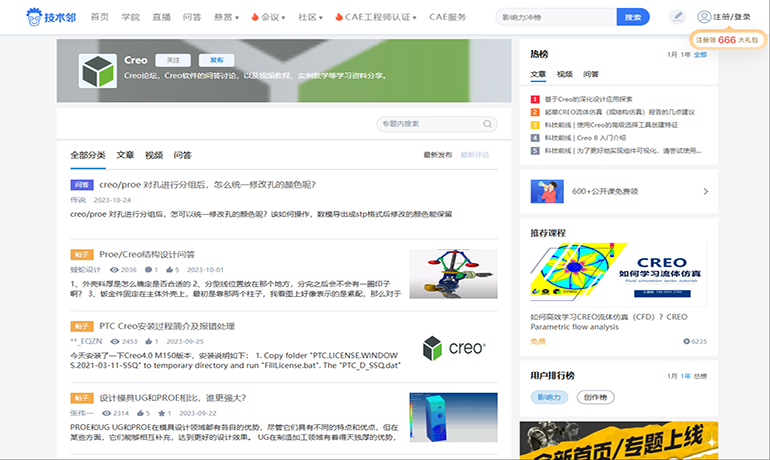The width and height of the screenshot is (770, 460).
Task: Click the blue 搜索 button in header
Action: 631,17
